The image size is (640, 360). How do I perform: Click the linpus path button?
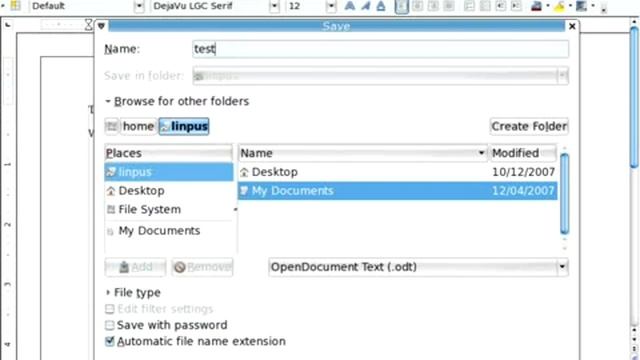click(184, 127)
